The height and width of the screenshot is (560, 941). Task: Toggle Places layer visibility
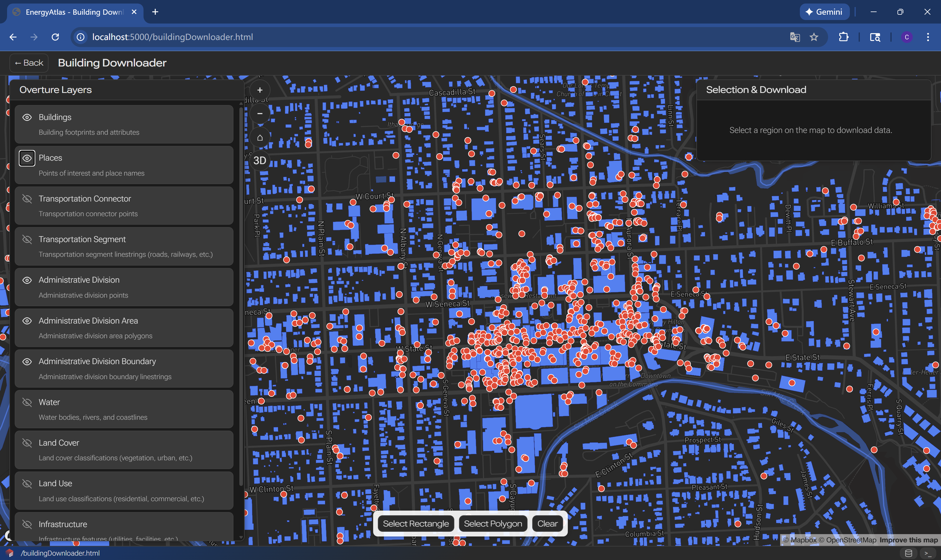(x=27, y=158)
